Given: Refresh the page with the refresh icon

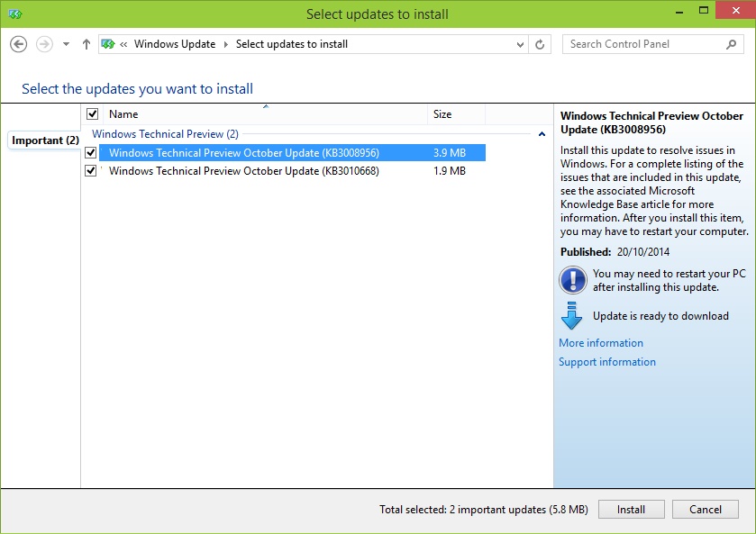Looking at the screenshot, I should pos(540,45).
